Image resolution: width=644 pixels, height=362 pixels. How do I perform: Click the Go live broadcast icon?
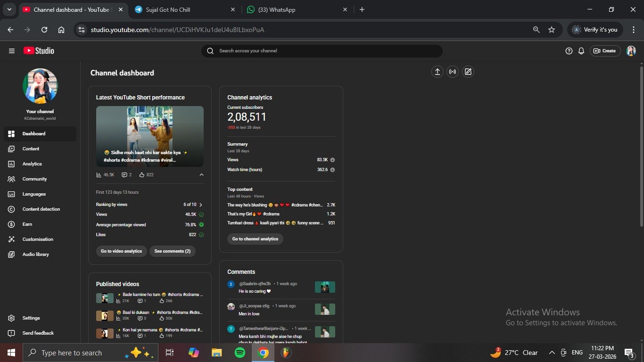453,72
